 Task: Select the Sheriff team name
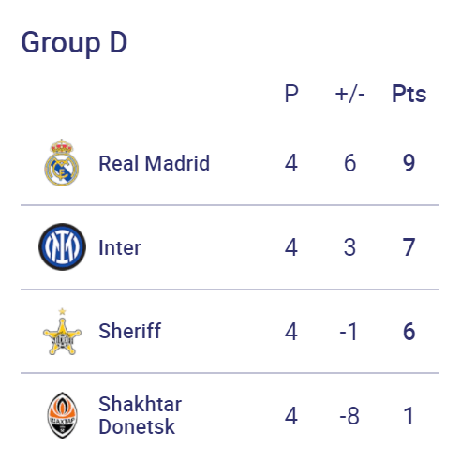(x=129, y=331)
